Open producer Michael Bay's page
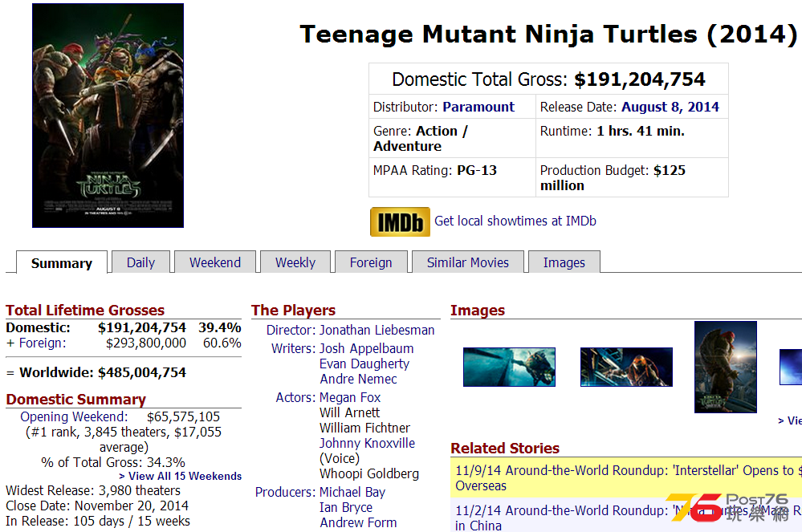The image size is (802, 532). (352, 492)
